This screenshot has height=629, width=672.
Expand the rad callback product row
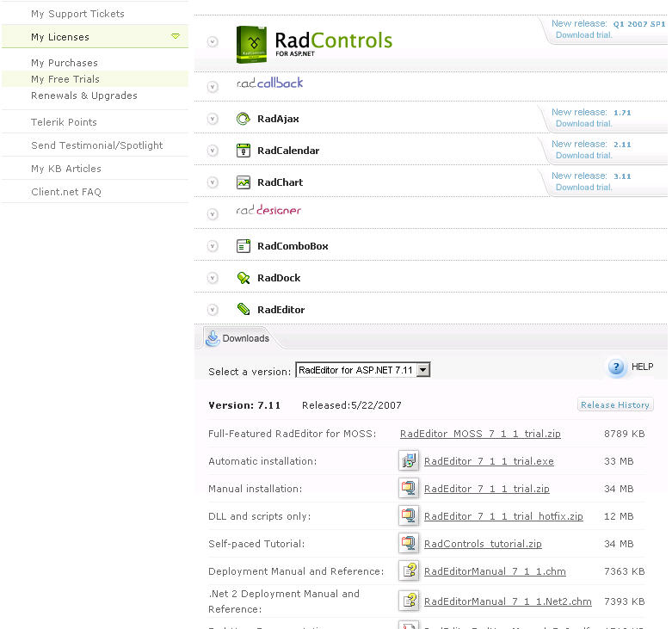click(213, 87)
